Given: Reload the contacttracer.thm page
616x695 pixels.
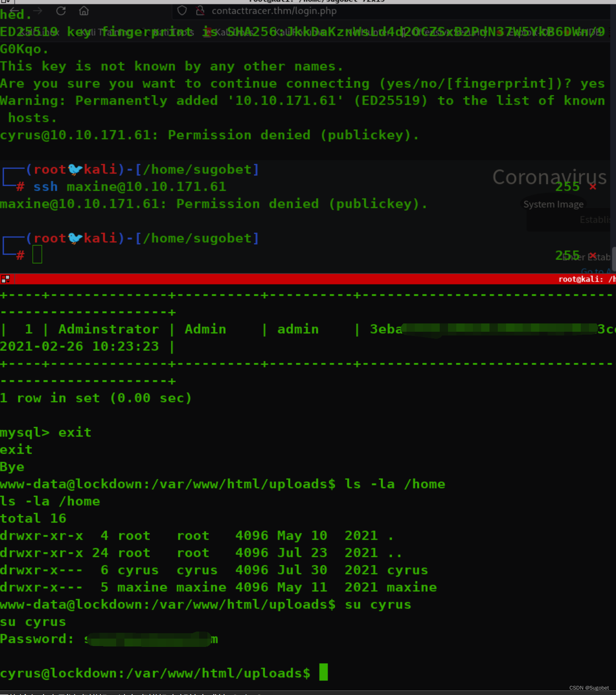Looking at the screenshot, I should click(61, 11).
